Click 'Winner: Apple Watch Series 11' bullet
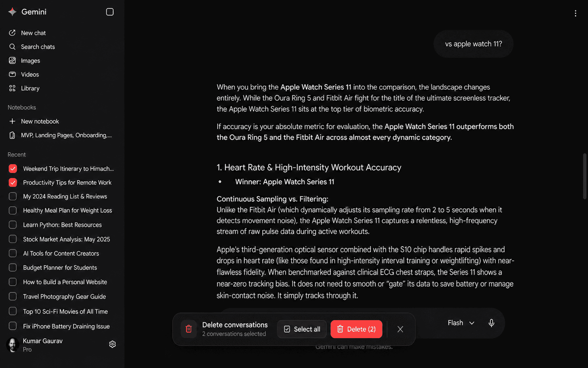This screenshot has width=588, height=368. point(285,182)
